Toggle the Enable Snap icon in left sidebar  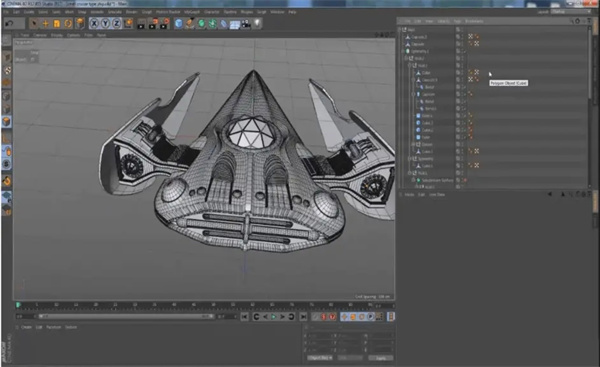7,180
